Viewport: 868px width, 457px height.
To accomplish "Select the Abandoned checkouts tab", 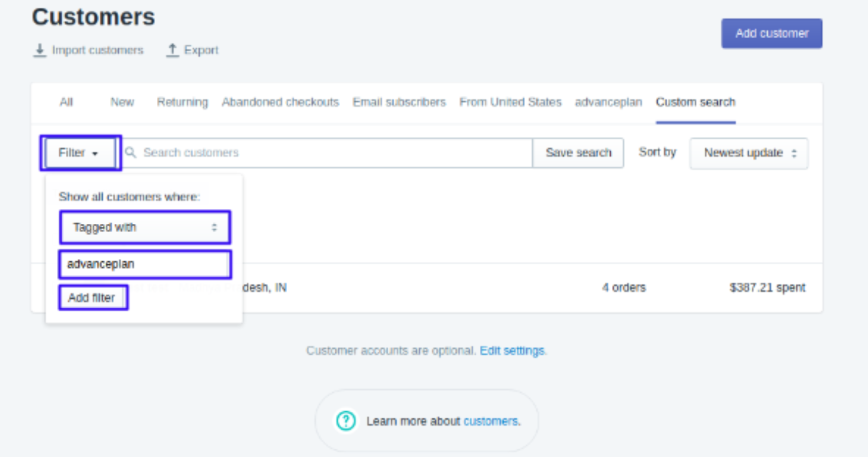I will pyautogui.click(x=280, y=102).
